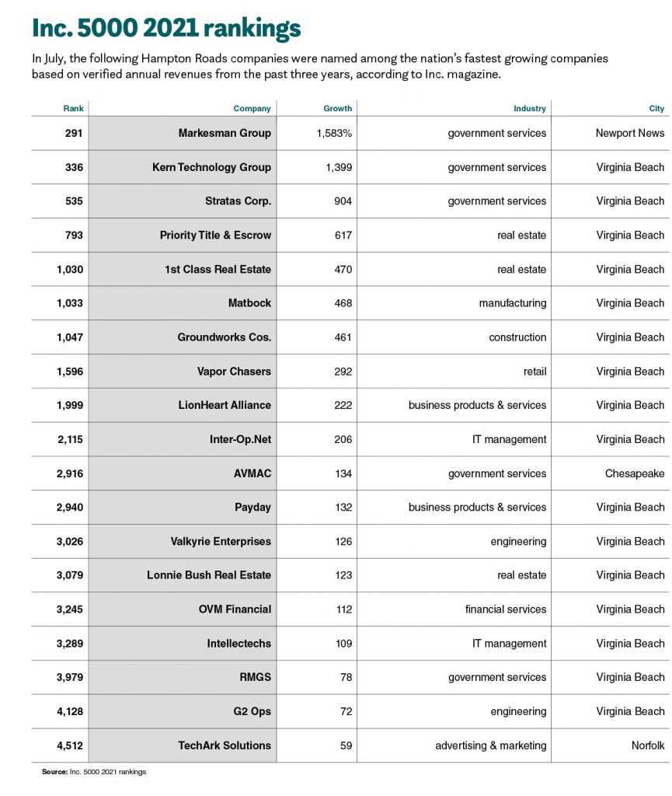The width and height of the screenshot is (672, 796).
Task: Click the City column header
Action: click(x=656, y=108)
